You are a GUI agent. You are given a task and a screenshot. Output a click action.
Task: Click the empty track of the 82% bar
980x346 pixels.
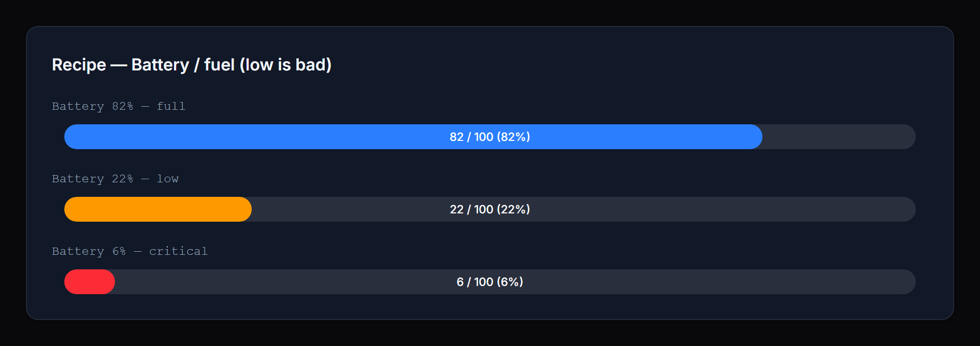click(839, 137)
